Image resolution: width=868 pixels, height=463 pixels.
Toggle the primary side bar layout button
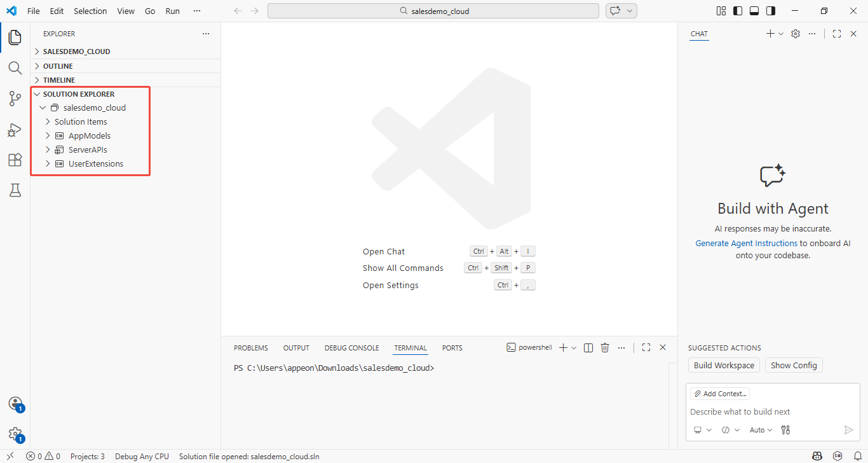point(738,11)
